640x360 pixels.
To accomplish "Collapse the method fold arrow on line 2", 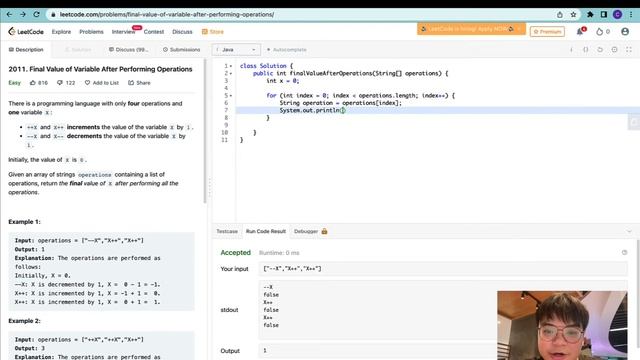I will (231, 73).
